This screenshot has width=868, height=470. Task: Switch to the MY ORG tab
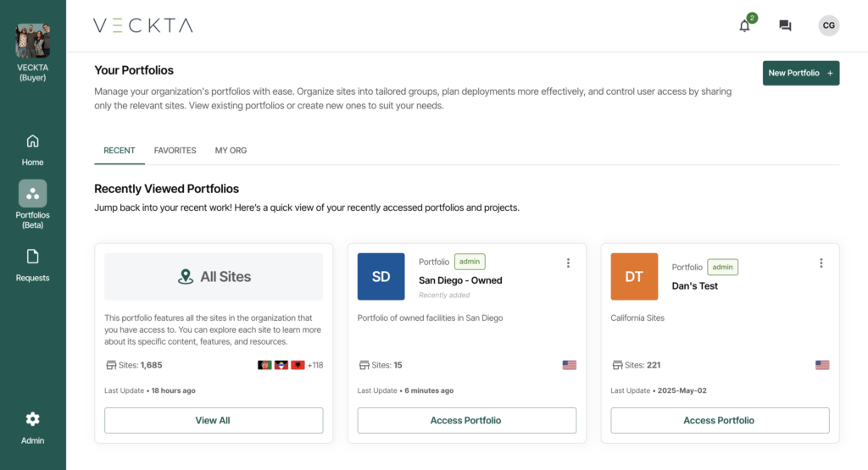coord(231,151)
